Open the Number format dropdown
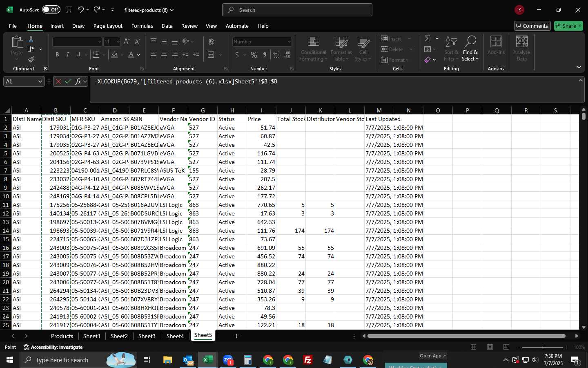588x368 pixels. coord(289,42)
